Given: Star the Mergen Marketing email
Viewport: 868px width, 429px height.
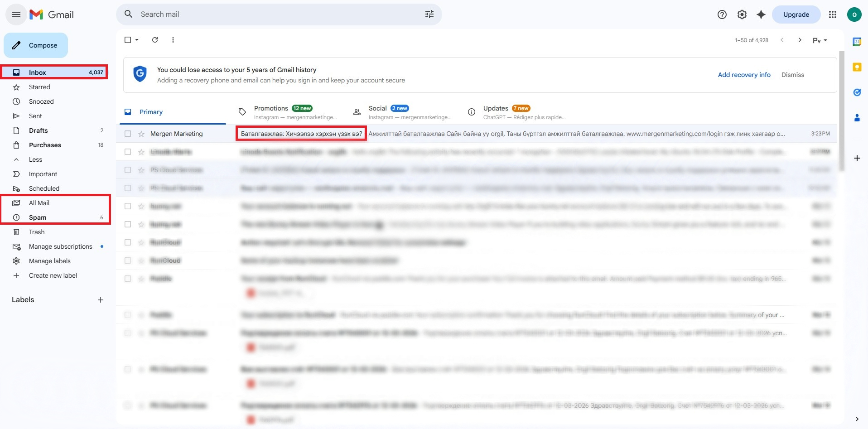Looking at the screenshot, I should (x=141, y=134).
